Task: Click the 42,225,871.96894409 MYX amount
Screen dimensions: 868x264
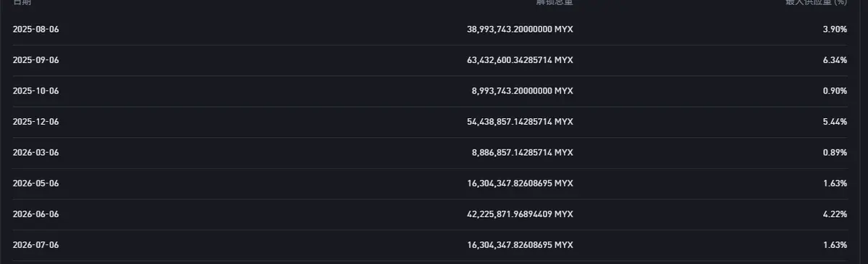Action: tap(520, 214)
